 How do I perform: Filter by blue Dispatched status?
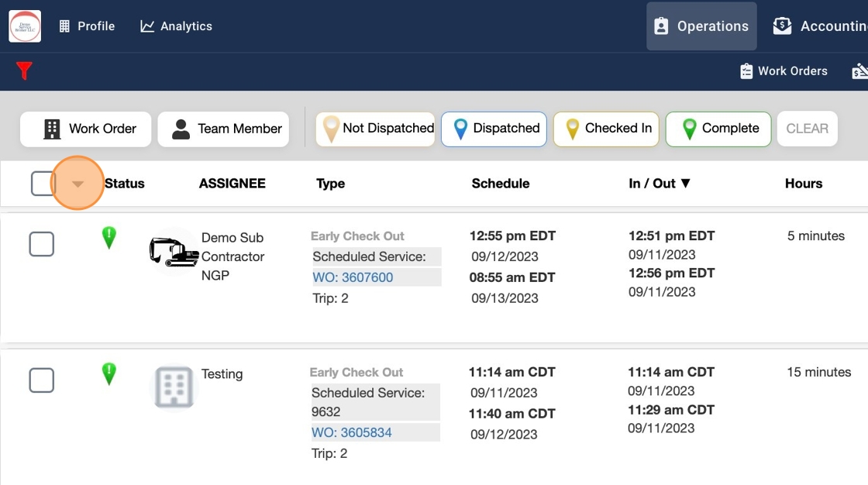[494, 129]
